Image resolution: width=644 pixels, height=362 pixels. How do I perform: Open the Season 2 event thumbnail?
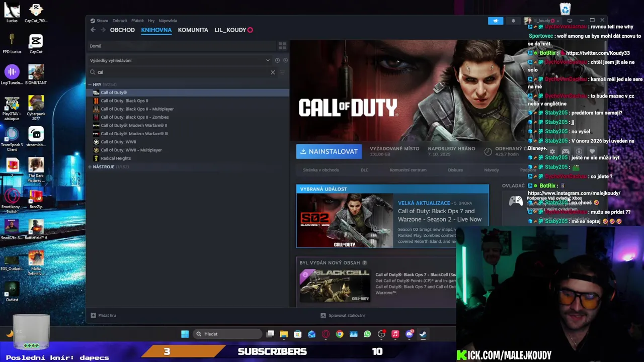click(345, 221)
